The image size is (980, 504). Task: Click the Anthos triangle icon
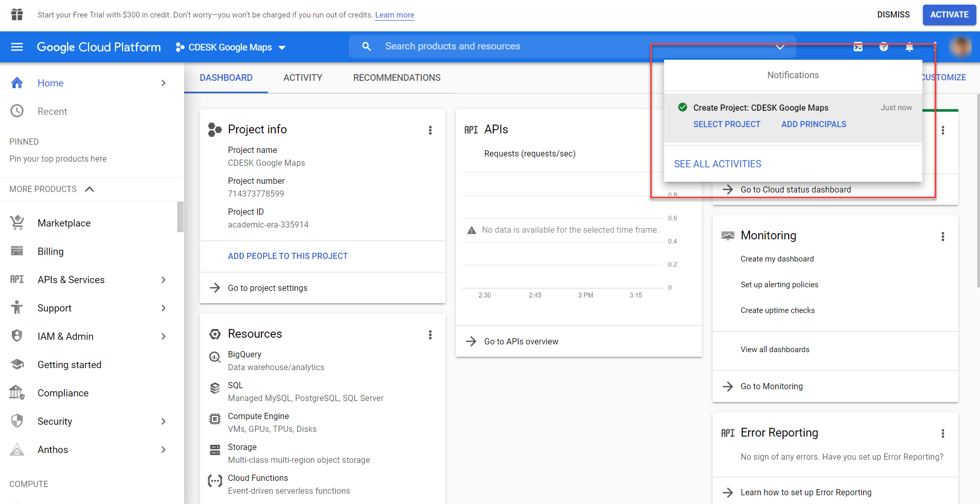tap(17, 449)
